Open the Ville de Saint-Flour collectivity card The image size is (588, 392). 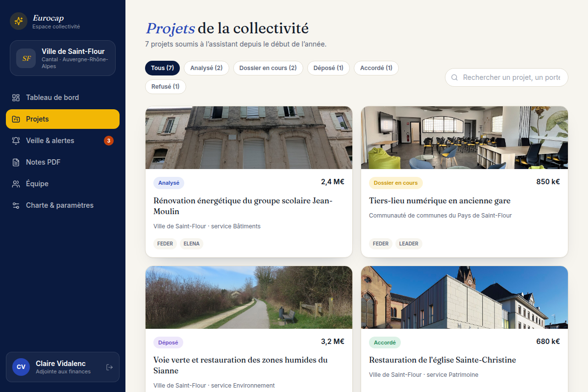click(x=63, y=58)
